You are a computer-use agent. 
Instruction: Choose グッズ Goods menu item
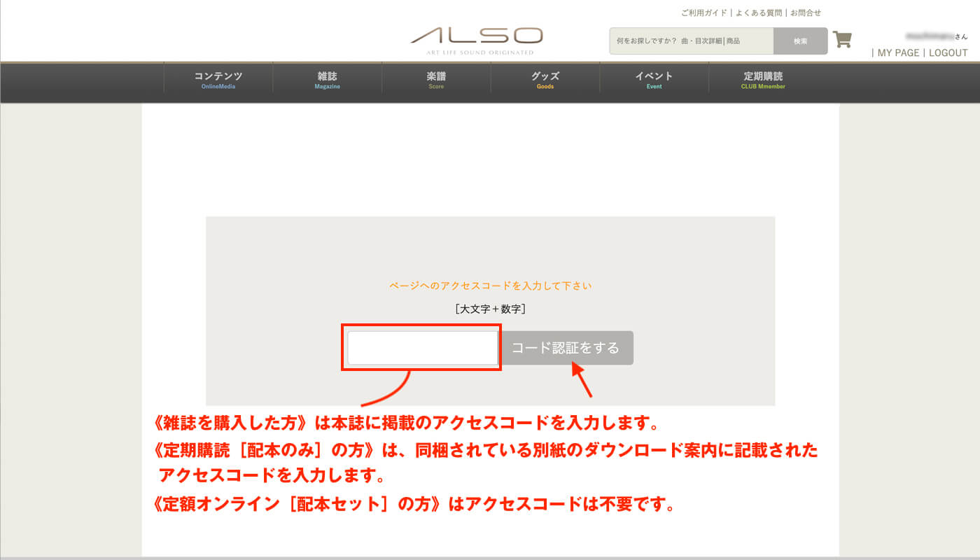coord(545,80)
